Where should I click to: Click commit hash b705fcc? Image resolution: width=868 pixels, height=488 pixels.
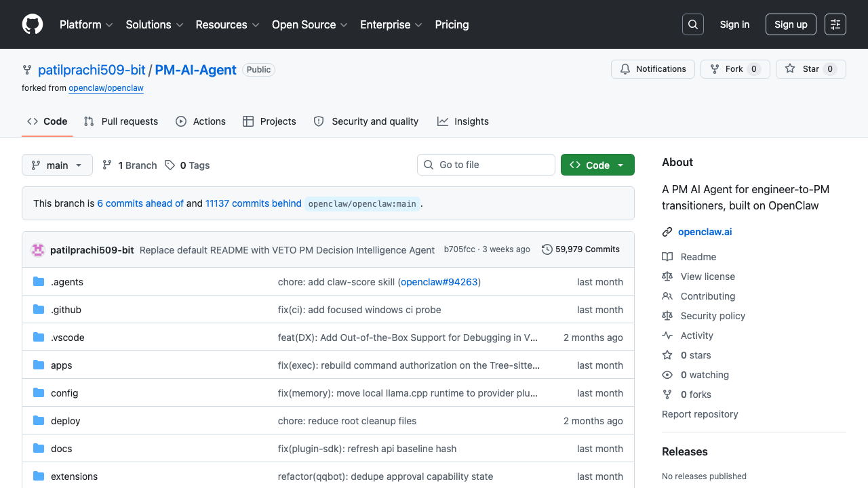coord(460,249)
